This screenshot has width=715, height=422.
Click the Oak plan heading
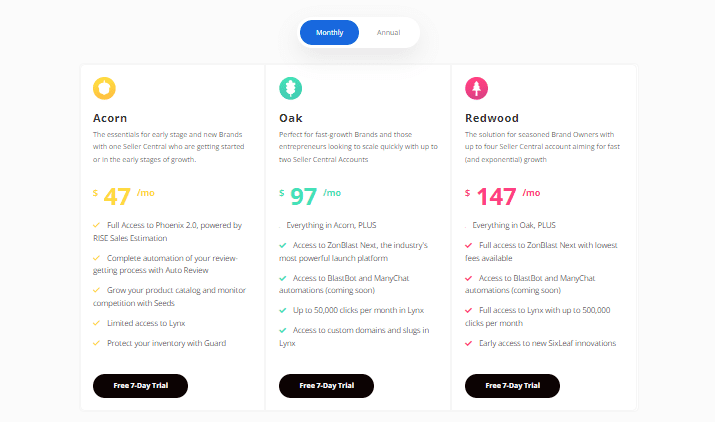coord(291,118)
